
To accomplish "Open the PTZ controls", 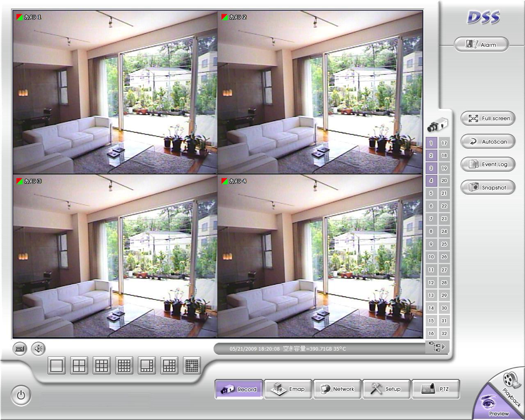I will point(436,389).
